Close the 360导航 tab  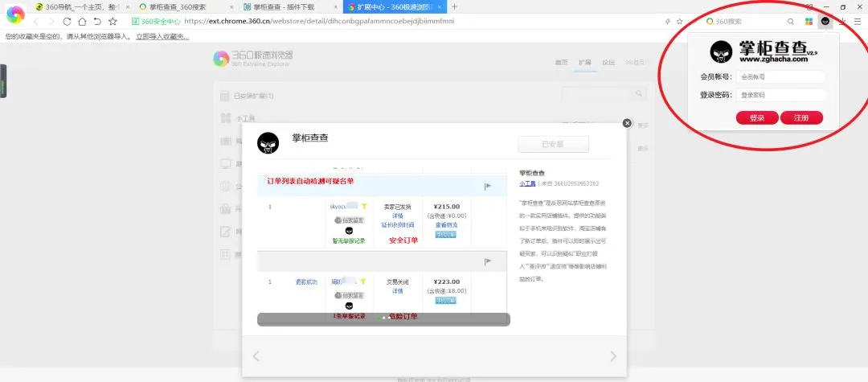point(127,6)
